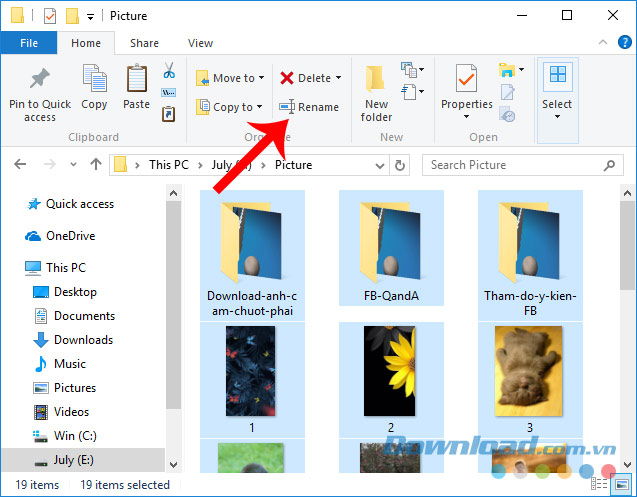Open the Properties dropdown arrow

[x=466, y=117]
